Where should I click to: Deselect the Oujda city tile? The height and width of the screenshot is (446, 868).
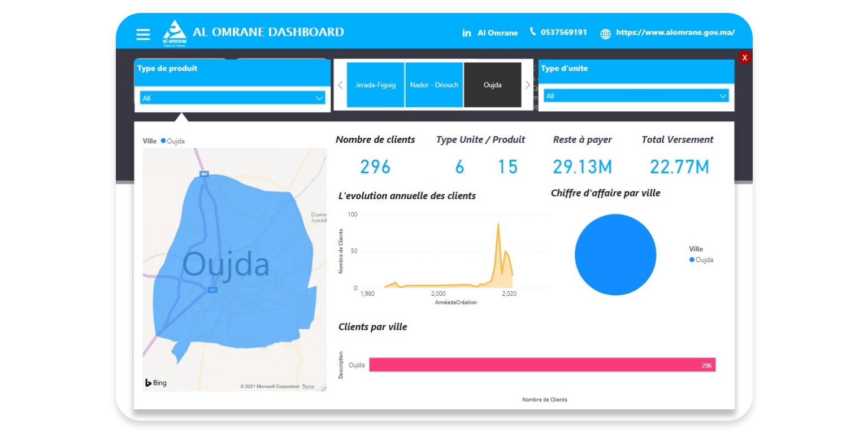492,85
